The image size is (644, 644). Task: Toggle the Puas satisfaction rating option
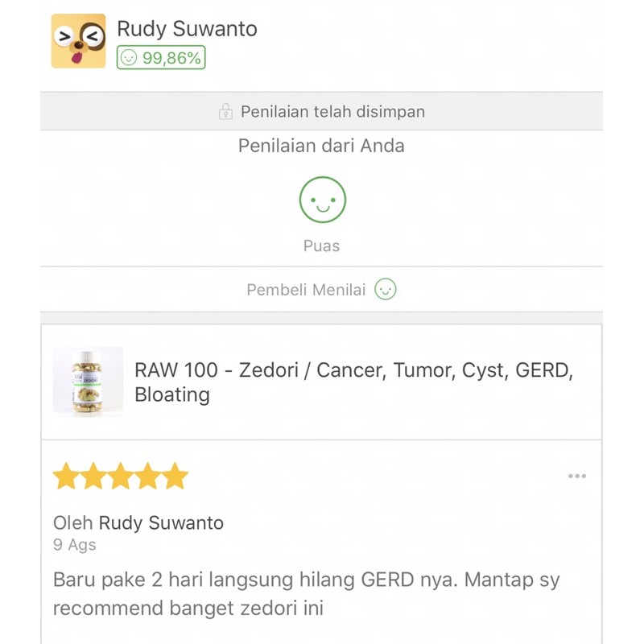[x=322, y=246]
